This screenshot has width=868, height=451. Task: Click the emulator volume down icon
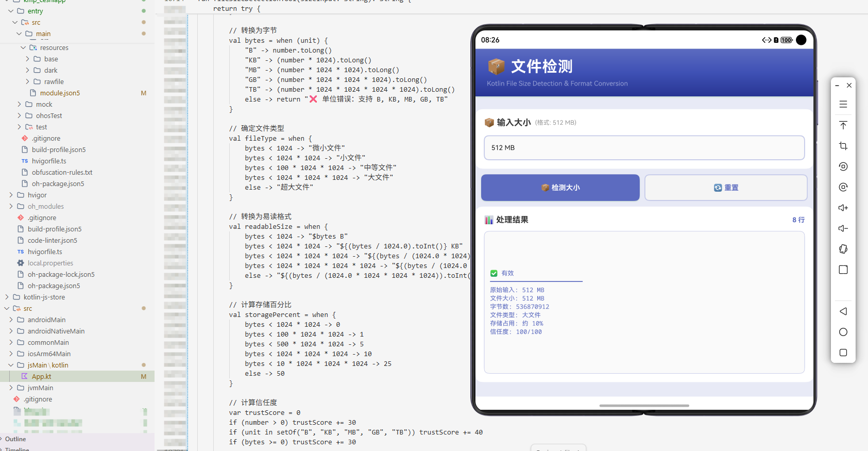(x=843, y=228)
